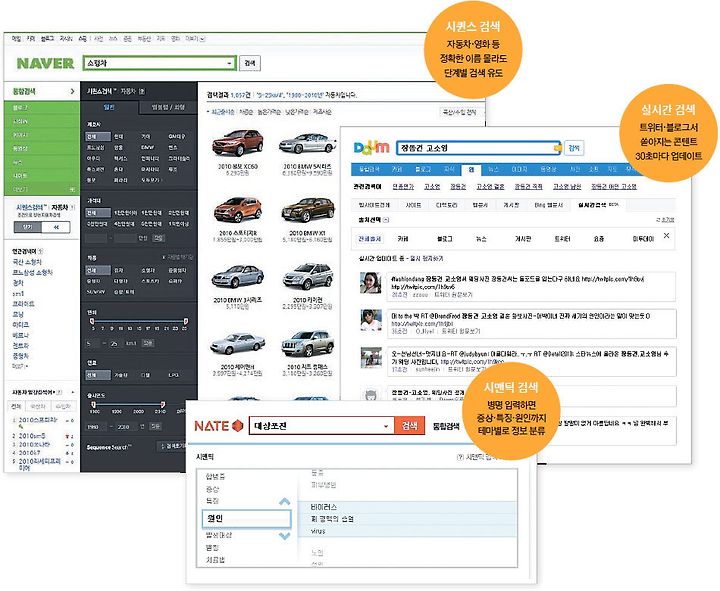Click the 2010 BMW 5시리즈 car thumbnail
720x591 pixels.
[x=307, y=144]
